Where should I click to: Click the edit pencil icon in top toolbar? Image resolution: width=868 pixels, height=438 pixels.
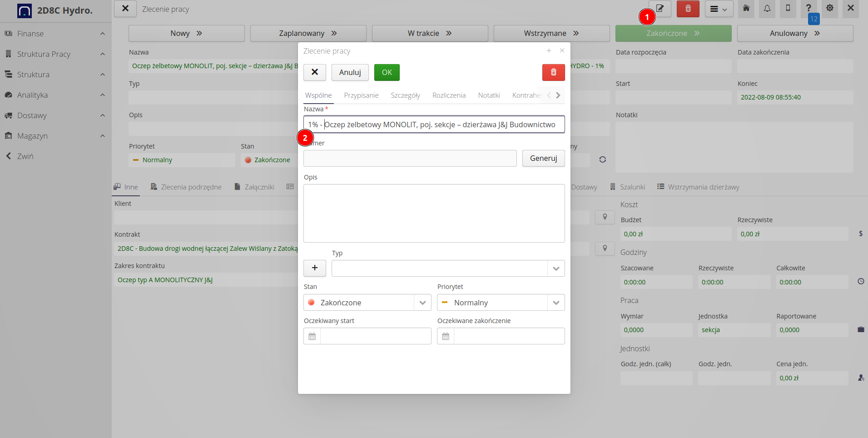pyautogui.click(x=660, y=9)
